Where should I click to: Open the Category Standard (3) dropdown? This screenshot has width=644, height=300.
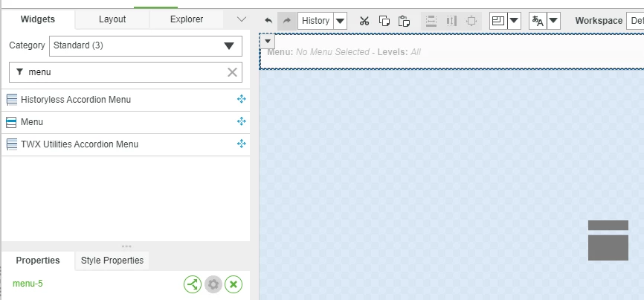coord(146,45)
